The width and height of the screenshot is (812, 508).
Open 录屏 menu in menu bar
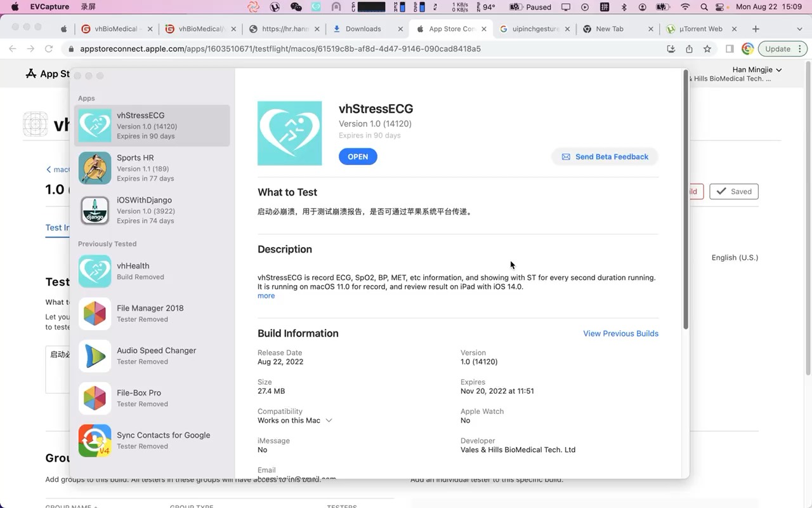tap(89, 8)
